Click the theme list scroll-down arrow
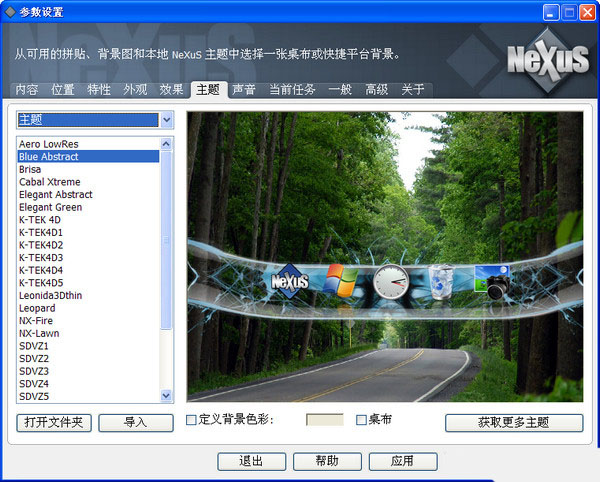Image resolution: width=600 pixels, height=482 pixels. (x=166, y=395)
